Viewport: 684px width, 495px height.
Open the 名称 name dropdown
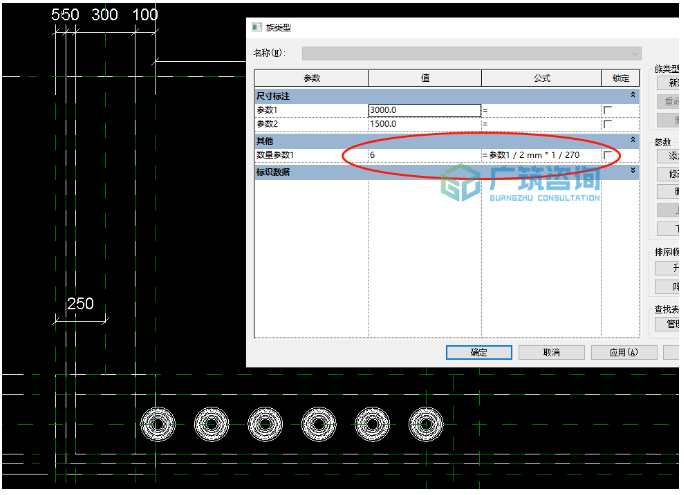pos(472,54)
